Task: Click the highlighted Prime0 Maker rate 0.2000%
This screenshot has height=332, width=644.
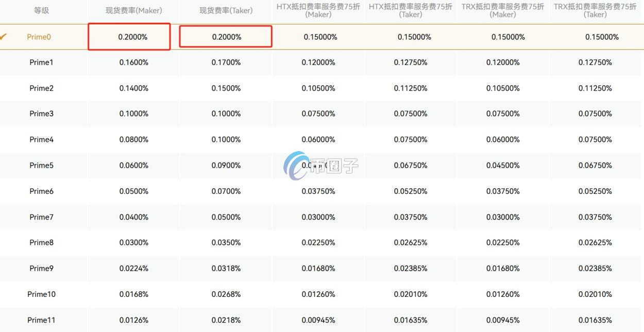Action: [133, 37]
